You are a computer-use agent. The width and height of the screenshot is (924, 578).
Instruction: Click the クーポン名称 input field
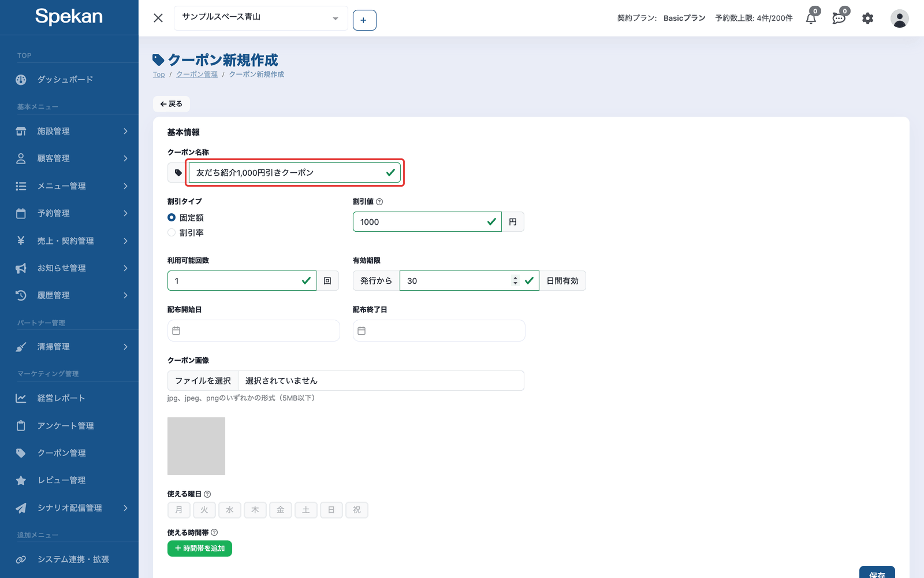click(x=295, y=173)
